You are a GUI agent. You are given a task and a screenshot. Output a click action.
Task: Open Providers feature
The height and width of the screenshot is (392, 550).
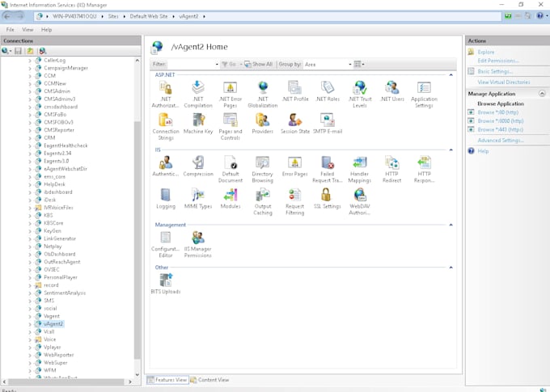tap(263, 124)
